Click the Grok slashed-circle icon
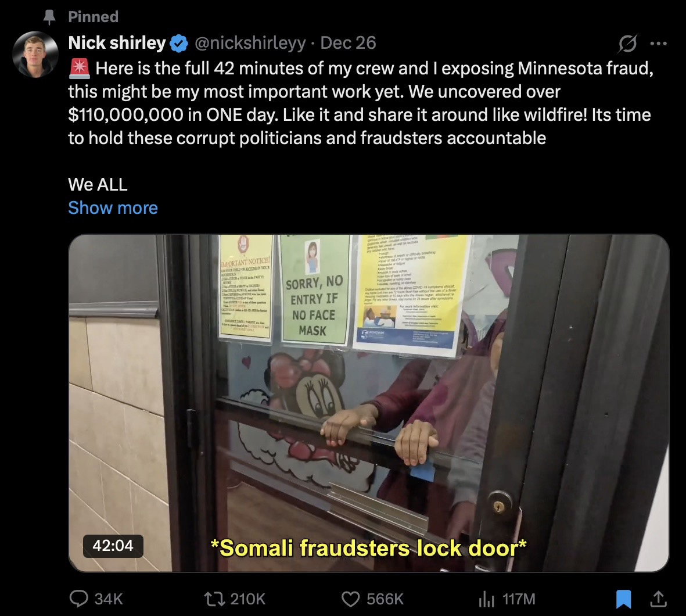The image size is (686, 616). [x=628, y=43]
